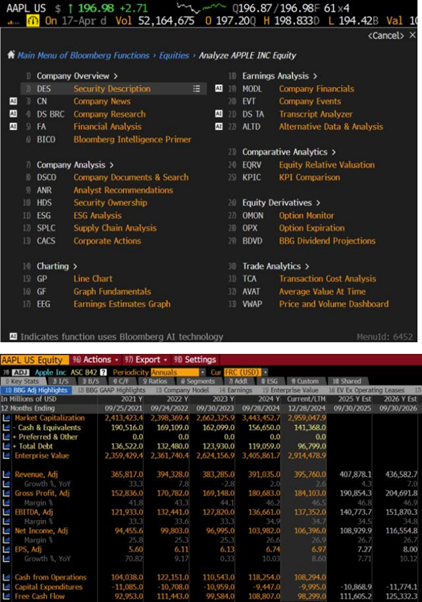Click chart icon beside Gross Profit, Adj
Image resolution: width=422 pixels, height=602 pixels.
coord(6,493)
